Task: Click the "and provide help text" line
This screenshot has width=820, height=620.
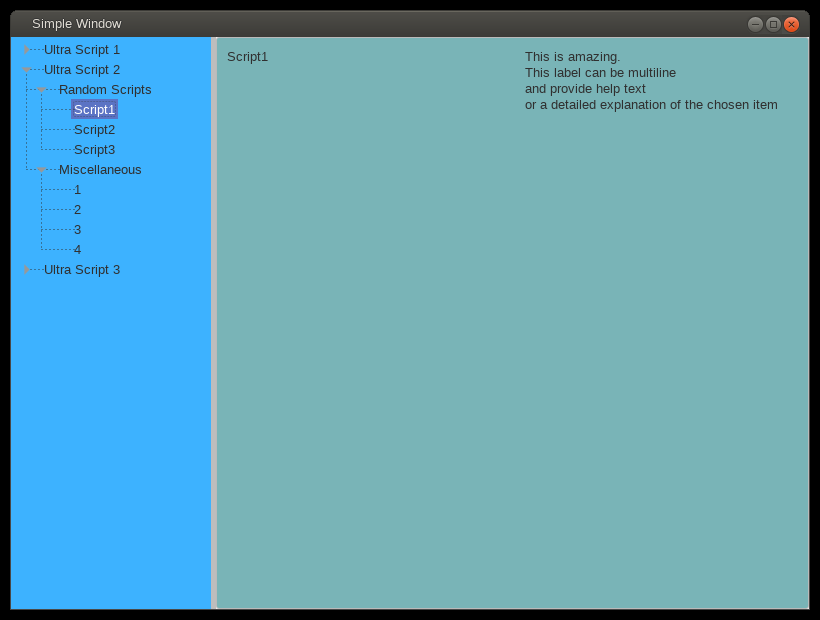Action: (585, 89)
